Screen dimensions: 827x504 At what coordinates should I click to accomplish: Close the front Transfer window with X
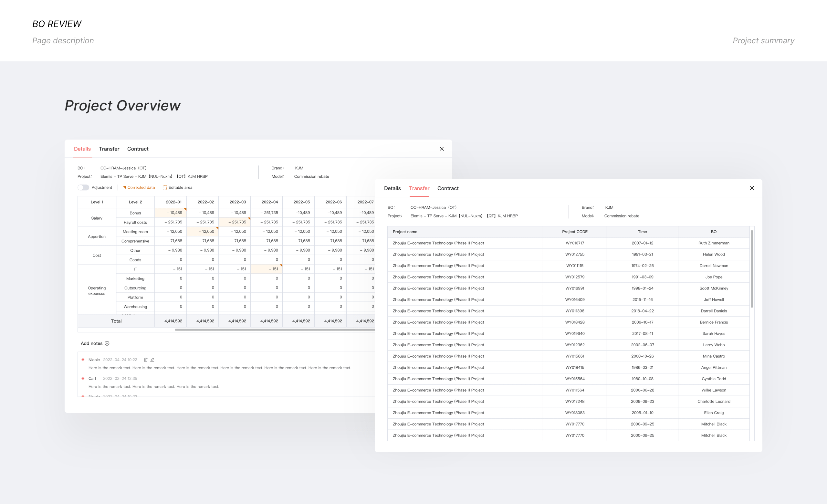(752, 188)
